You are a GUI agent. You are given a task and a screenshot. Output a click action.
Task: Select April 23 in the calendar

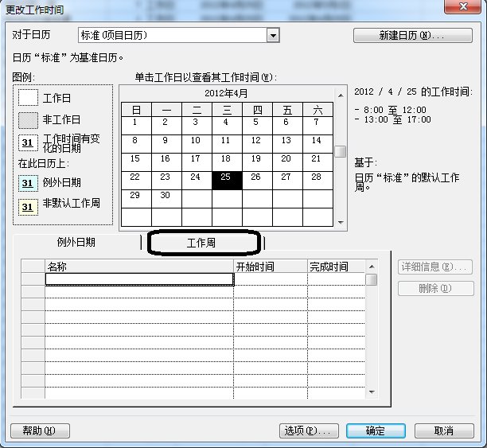point(166,181)
